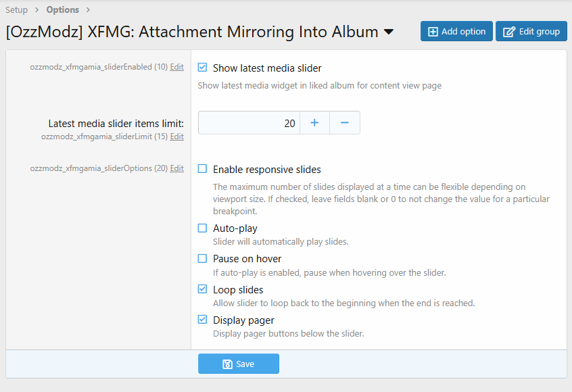The width and height of the screenshot is (572, 392).
Task: Disable Display pager checkbox
Action: coord(202,320)
